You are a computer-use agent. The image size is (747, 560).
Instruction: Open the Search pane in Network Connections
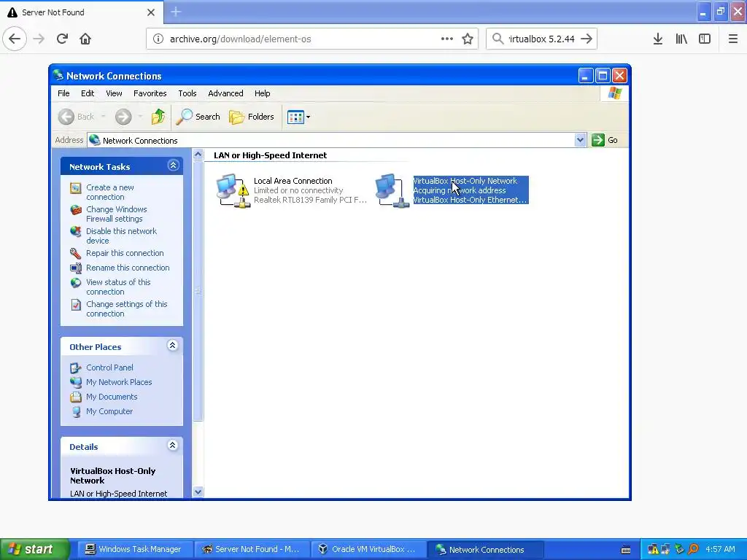[198, 117]
